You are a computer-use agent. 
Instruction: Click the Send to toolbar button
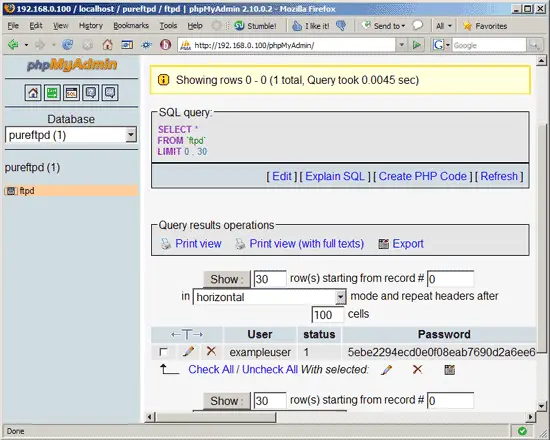(x=383, y=26)
